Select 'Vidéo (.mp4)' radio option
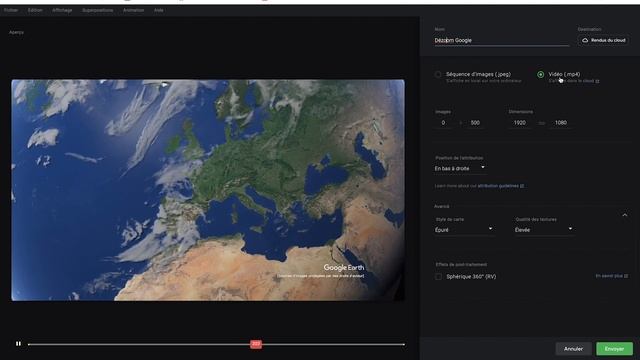Screen dimensions: 640x360 (540, 75)
